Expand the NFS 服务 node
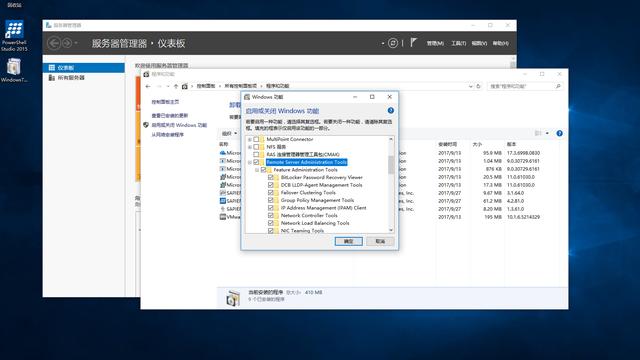Screen dimensions: 640x360 point(250,147)
